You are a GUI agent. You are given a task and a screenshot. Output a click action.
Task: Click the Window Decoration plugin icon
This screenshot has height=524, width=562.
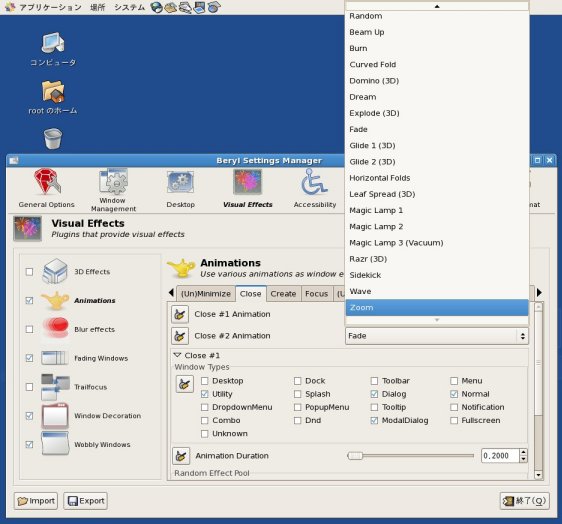pyautogui.click(x=55, y=416)
